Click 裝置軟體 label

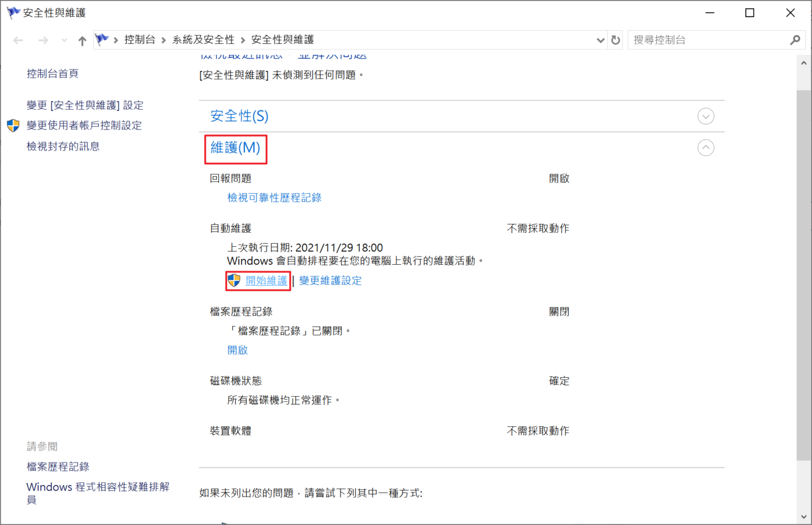click(230, 431)
